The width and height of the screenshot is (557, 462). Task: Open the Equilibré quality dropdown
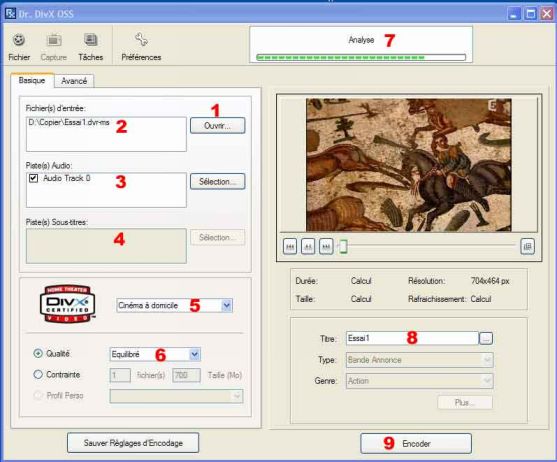(194, 354)
